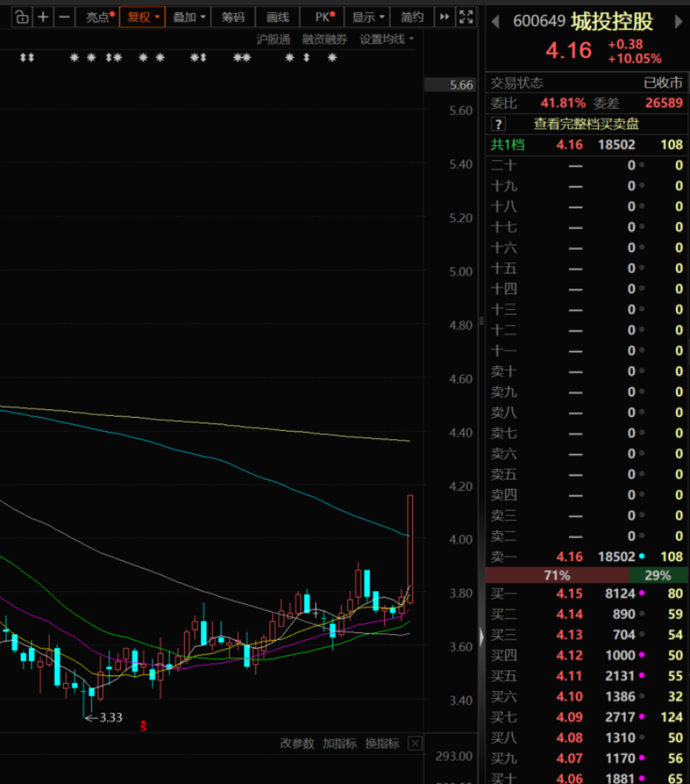Select the 卖一 sell-one order row
This screenshot has height=784, width=690.
click(586, 556)
